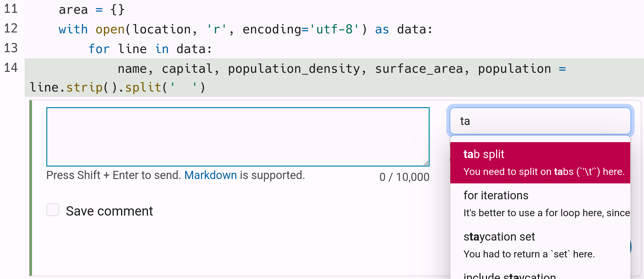Click the textarea resize handle corner
Image resolution: width=644 pixels, height=279 pixels.
[x=426, y=163]
